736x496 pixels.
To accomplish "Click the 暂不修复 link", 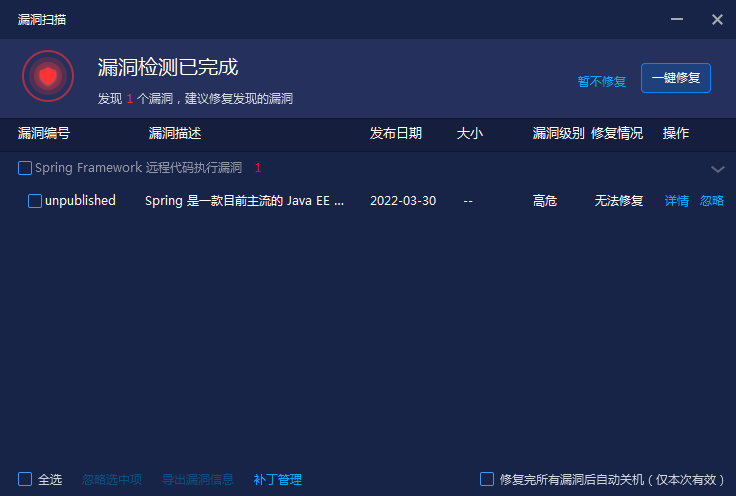I will click(x=601, y=81).
